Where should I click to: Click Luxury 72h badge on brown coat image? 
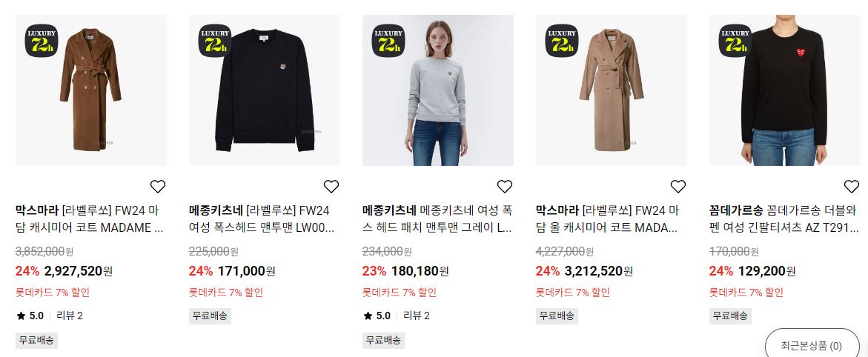click(x=42, y=41)
